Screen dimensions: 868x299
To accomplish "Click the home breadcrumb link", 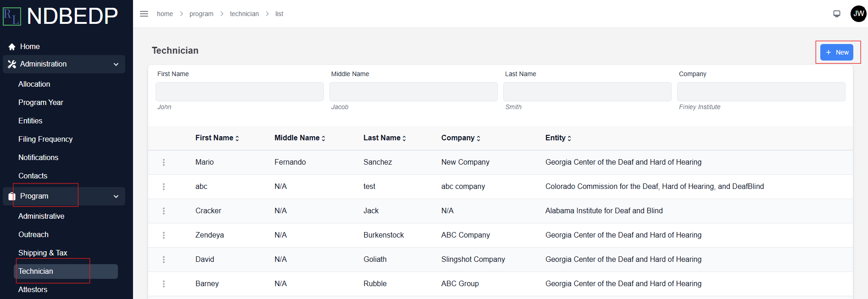I will [x=165, y=14].
